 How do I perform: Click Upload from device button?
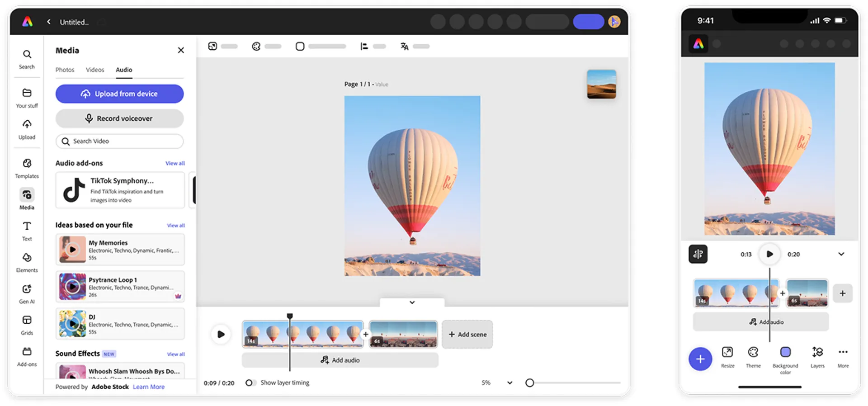click(119, 94)
